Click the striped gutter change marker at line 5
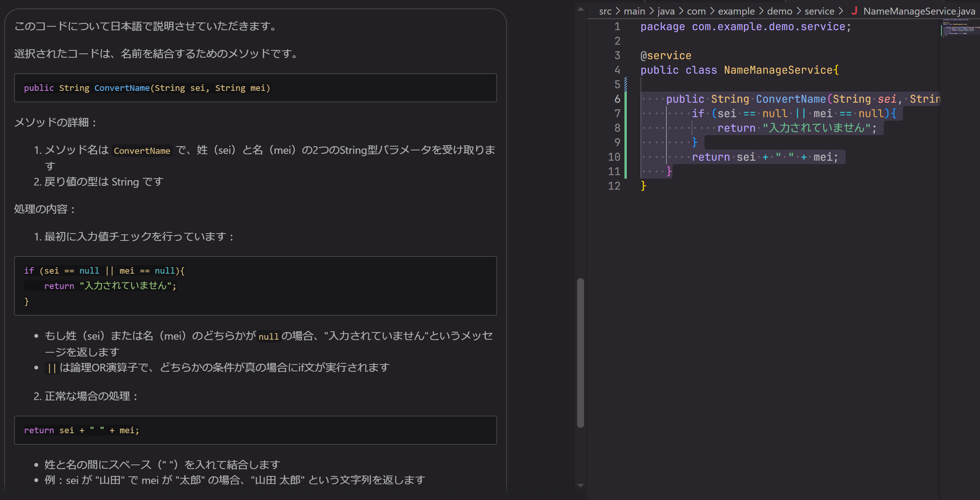Image resolution: width=980 pixels, height=500 pixels. coord(626,84)
